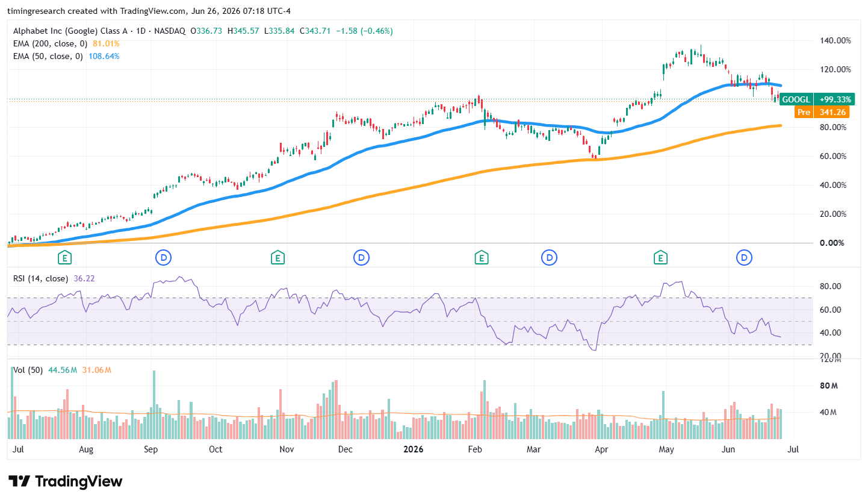This screenshot has height=503, width=868.
Task: Click the open value O336.73
Action: point(208,31)
